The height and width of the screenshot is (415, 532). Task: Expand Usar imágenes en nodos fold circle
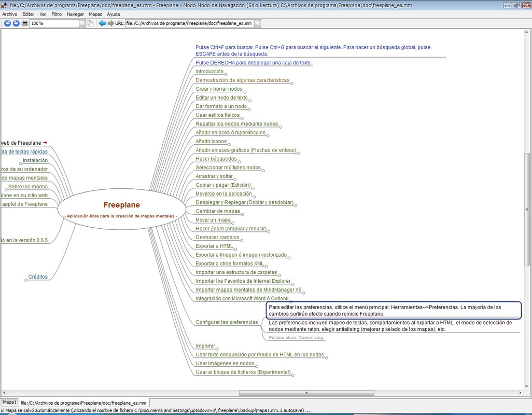[257, 366]
